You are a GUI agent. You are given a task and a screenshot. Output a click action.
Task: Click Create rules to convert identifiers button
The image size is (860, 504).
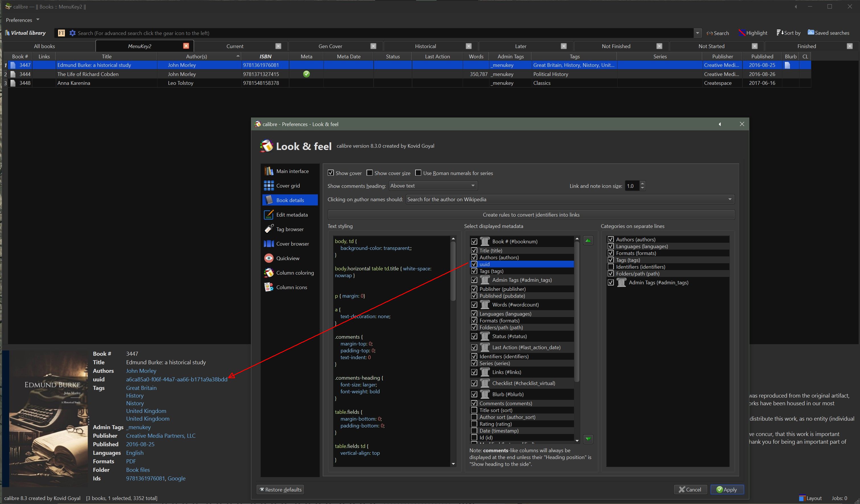(531, 215)
